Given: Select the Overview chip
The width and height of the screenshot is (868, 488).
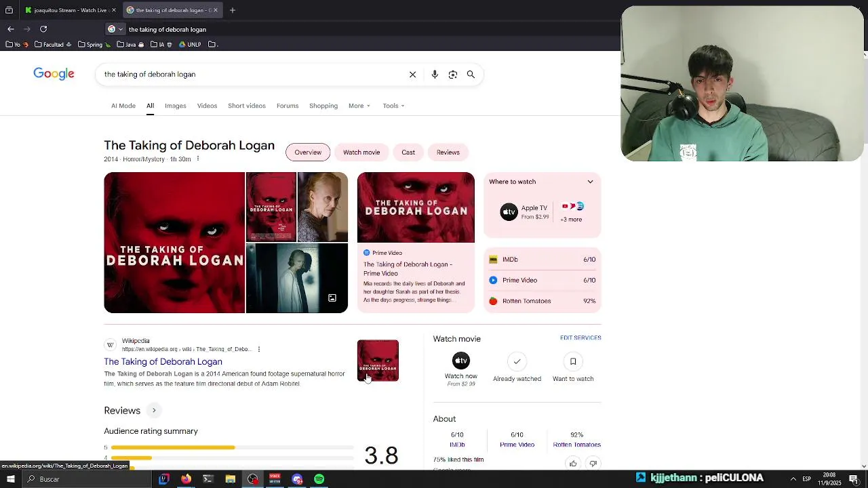Looking at the screenshot, I should 308,152.
